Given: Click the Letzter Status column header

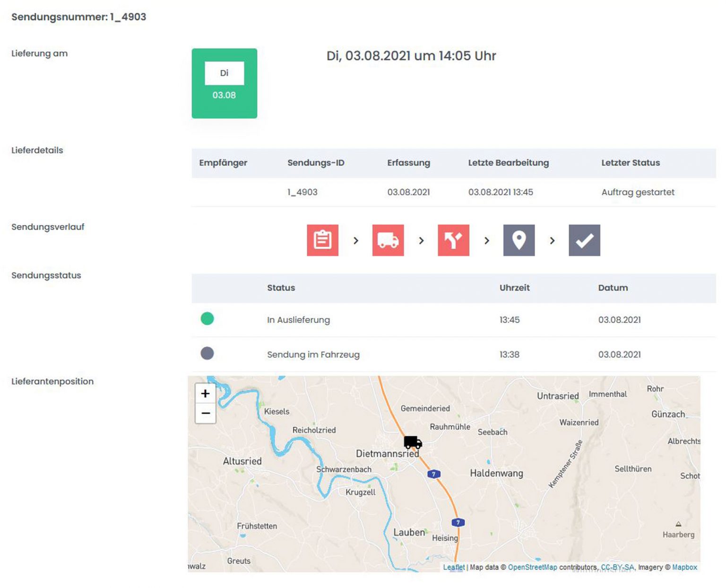Looking at the screenshot, I should (x=630, y=163).
